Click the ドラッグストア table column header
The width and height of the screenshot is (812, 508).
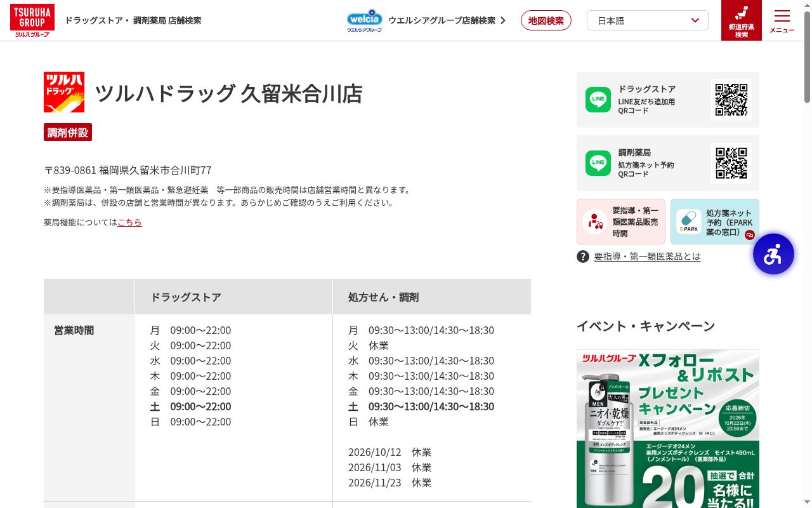(x=234, y=297)
